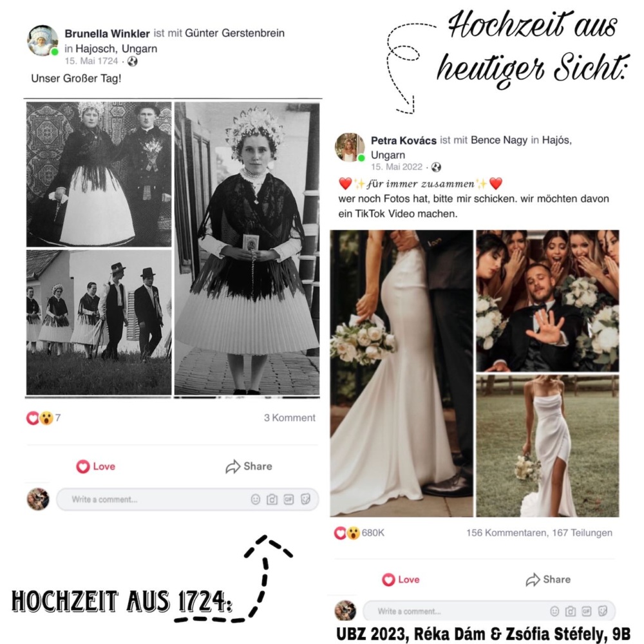Click emoji icon in left comment box

coord(256,500)
